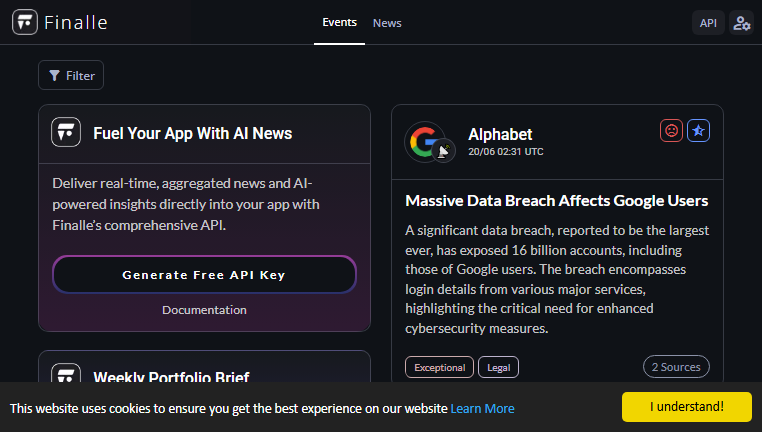The height and width of the screenshot is (432, 762).
Task: Click the Finalle logo icon in header
Action: [25, 22]
